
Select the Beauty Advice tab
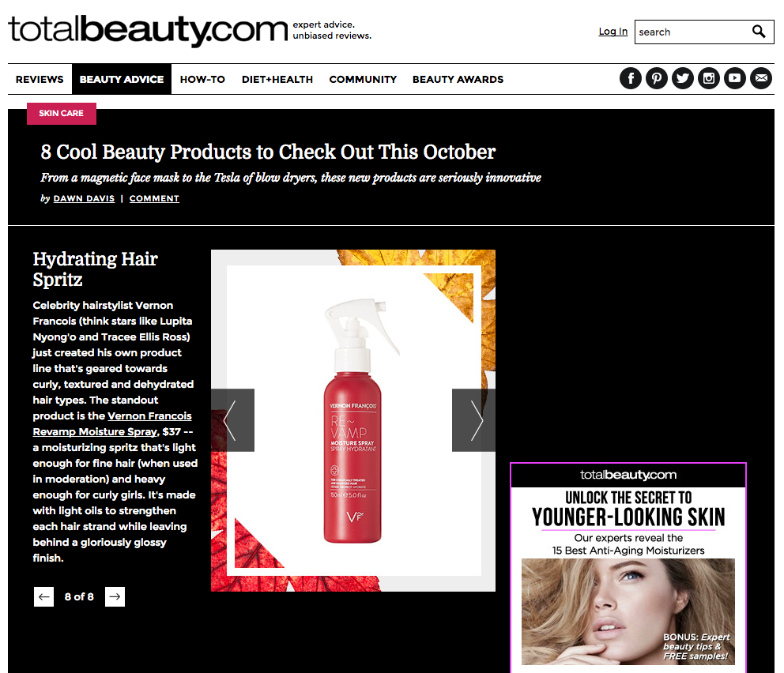(122, 80)
